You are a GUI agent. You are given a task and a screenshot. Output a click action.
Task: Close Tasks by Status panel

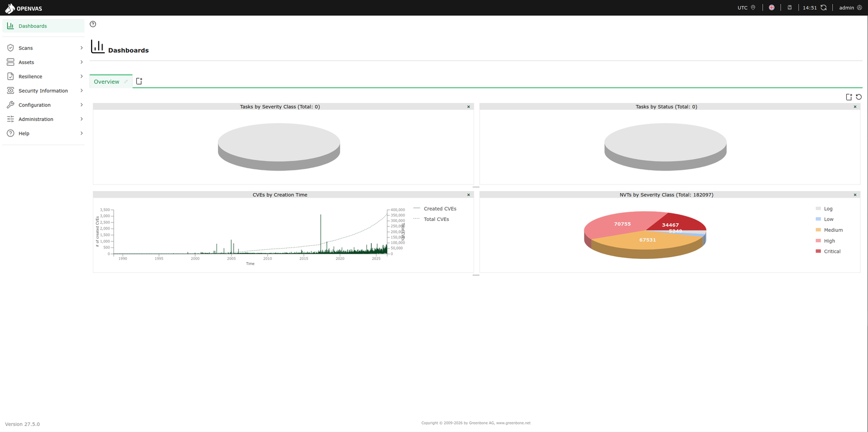855,107
